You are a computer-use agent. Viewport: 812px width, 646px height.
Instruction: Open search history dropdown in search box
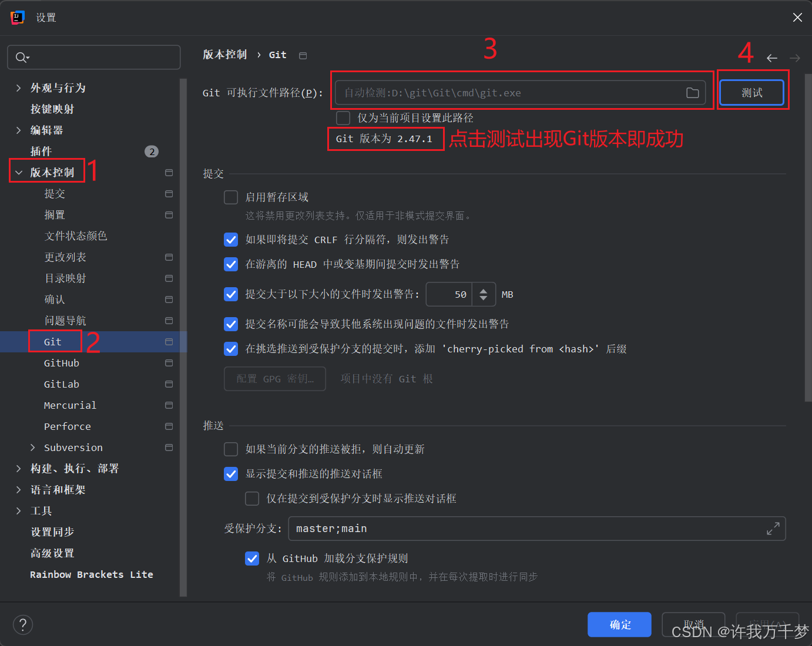(x=28, y=58)
